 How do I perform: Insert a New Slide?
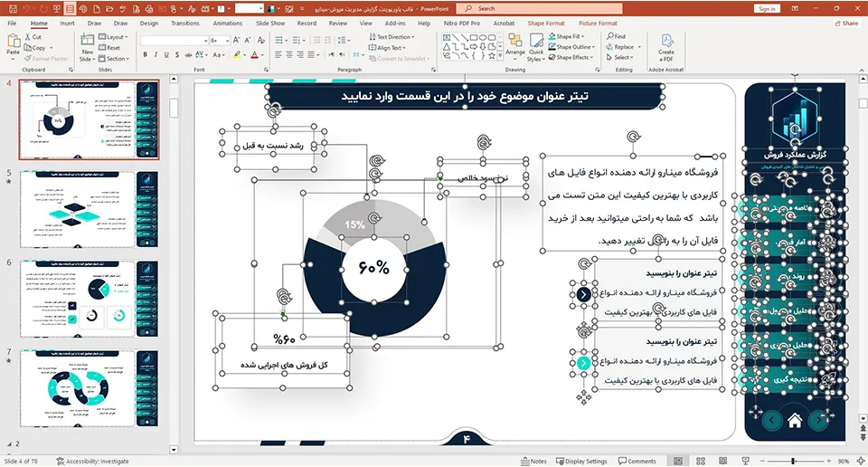pos(87,48)
